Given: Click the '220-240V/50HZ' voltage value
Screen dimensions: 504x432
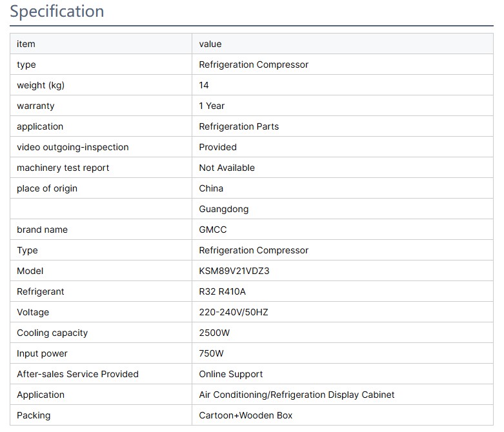Looking at the screenshot, I should (x=233, y=312).
